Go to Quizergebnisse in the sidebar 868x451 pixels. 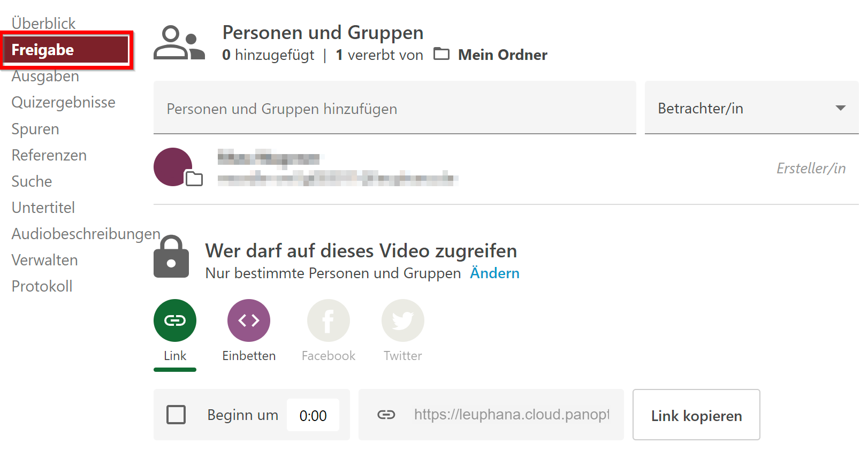(64, 102)
